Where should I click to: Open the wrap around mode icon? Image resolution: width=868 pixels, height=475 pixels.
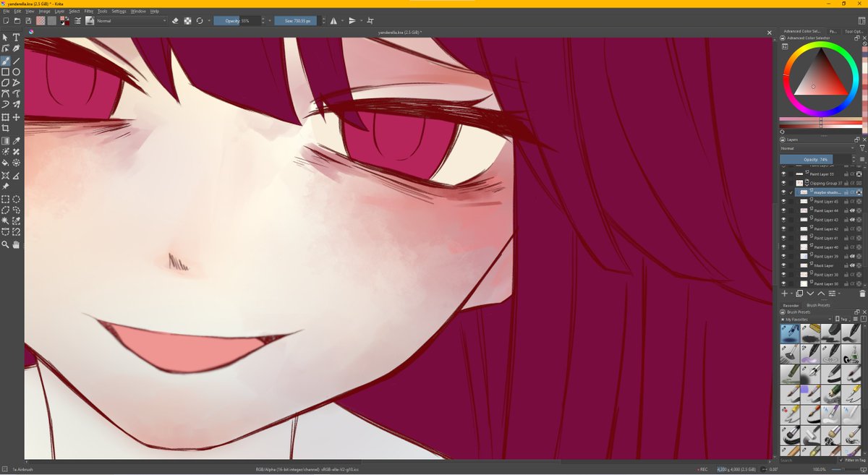pyautogui.click(x=370, y=21)
